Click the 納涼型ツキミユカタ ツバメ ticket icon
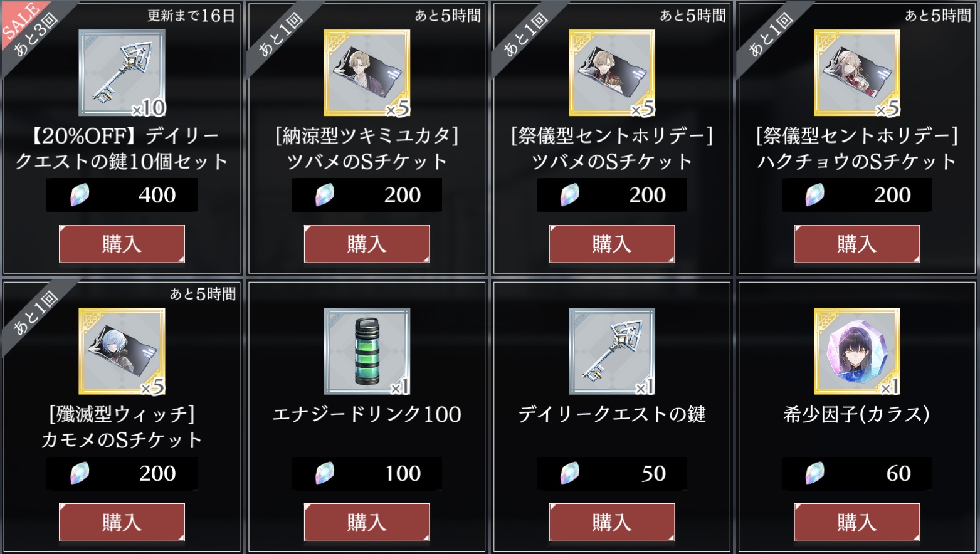Image resolution: width=980 pixels, height=554 pixels. 367,73
